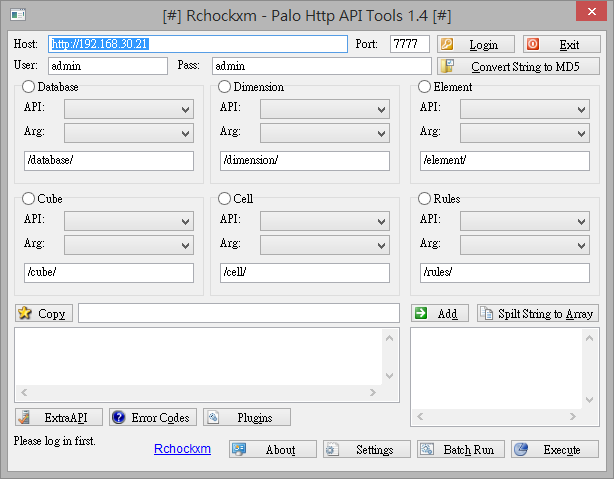Click the Copy star icon
The image size is (614, 479).
click(25, 313)
